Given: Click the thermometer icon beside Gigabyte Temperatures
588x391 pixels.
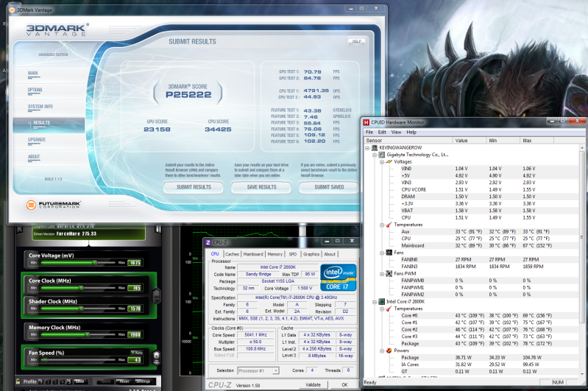Looking at the screenshot, I should [389, 225].
